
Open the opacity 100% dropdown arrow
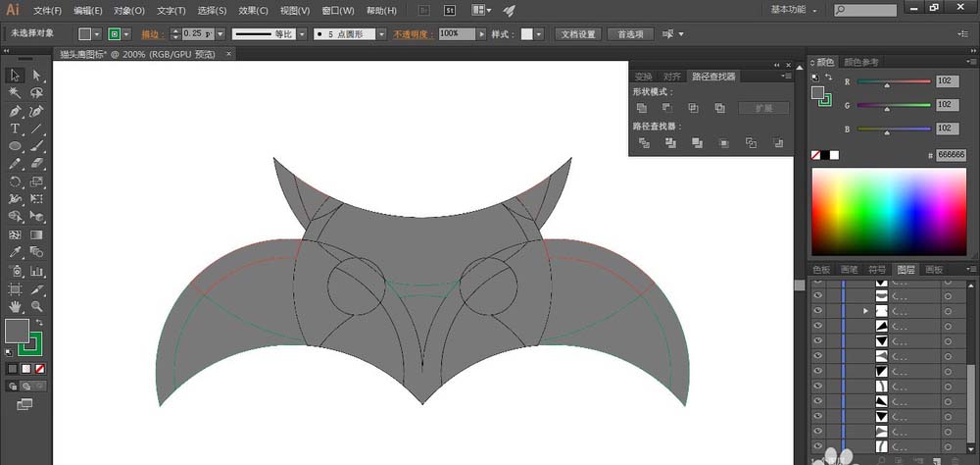(482, 33)
